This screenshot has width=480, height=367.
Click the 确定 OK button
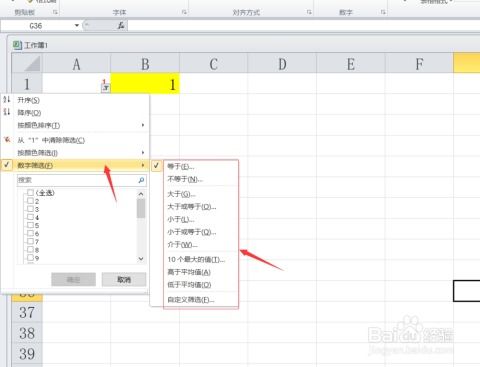(73, 279)
